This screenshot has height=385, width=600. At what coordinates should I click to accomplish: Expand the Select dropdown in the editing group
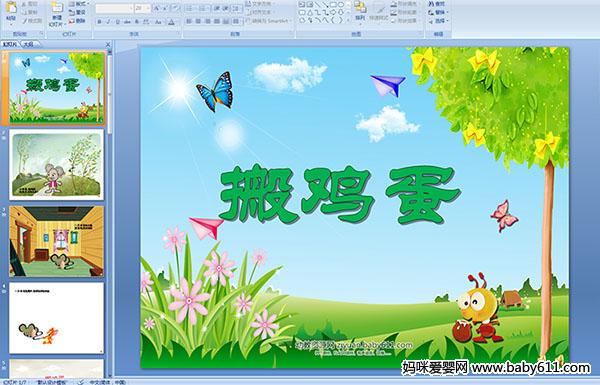tap(439, 21)
